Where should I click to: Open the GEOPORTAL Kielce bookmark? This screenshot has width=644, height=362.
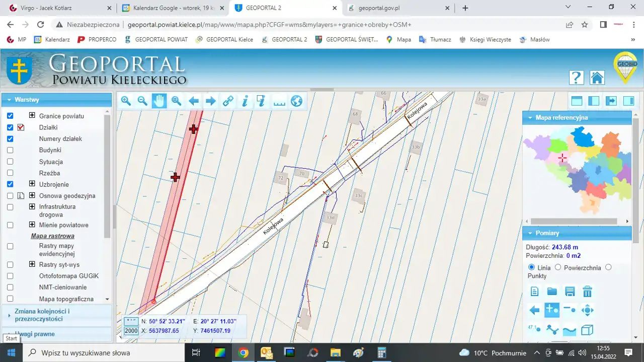(x=224, y=39)
